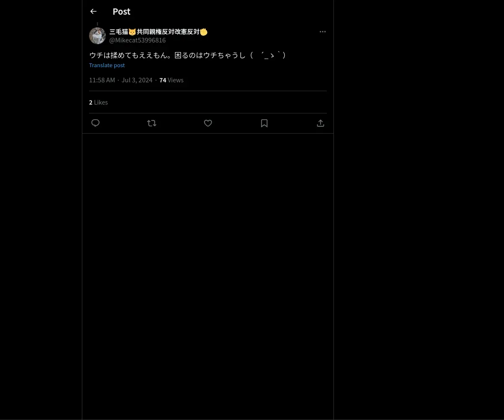View the 74 Views analytics

[x=171, y=80]
